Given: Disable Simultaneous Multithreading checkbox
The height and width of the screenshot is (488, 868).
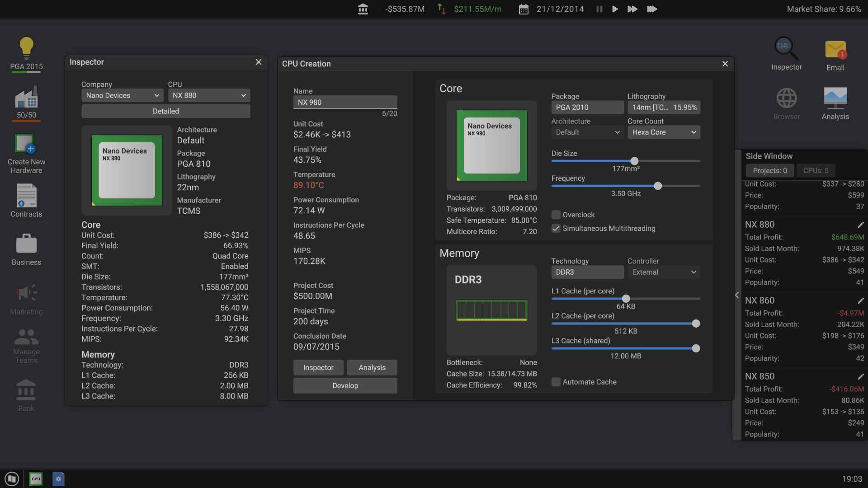Looking at the screenshot, I should (x=556, y=229).
